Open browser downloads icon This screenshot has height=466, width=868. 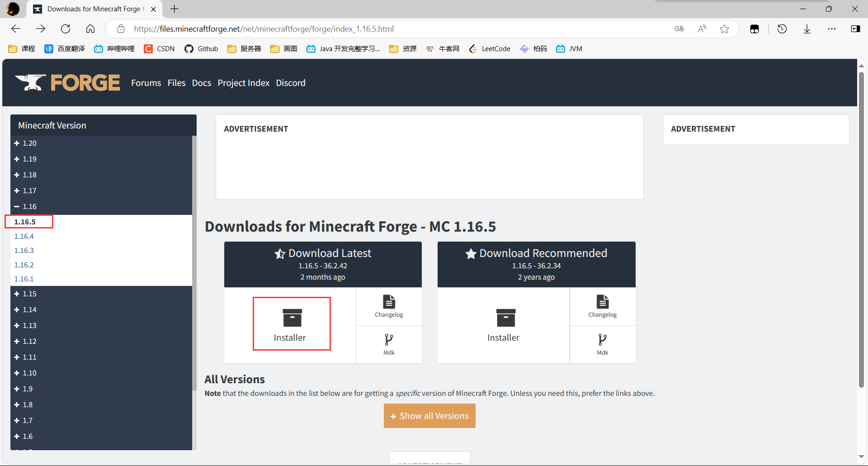807,29
